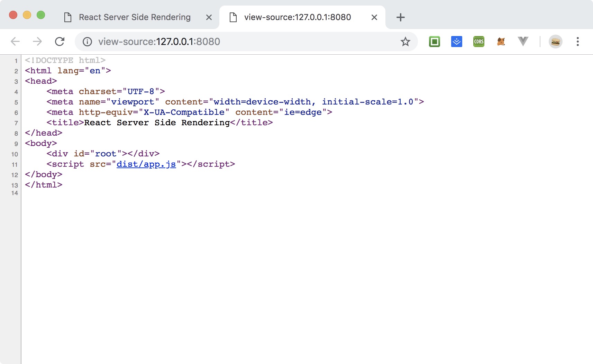The height and width of the screenshot is (364, 593).
Task: Close the React Server Side Rendering tab
Action: (209, 17)
